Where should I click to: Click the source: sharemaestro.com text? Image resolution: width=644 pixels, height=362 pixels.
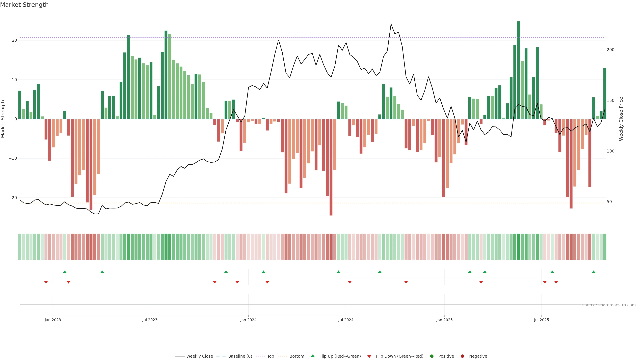(x=609, y=305)
